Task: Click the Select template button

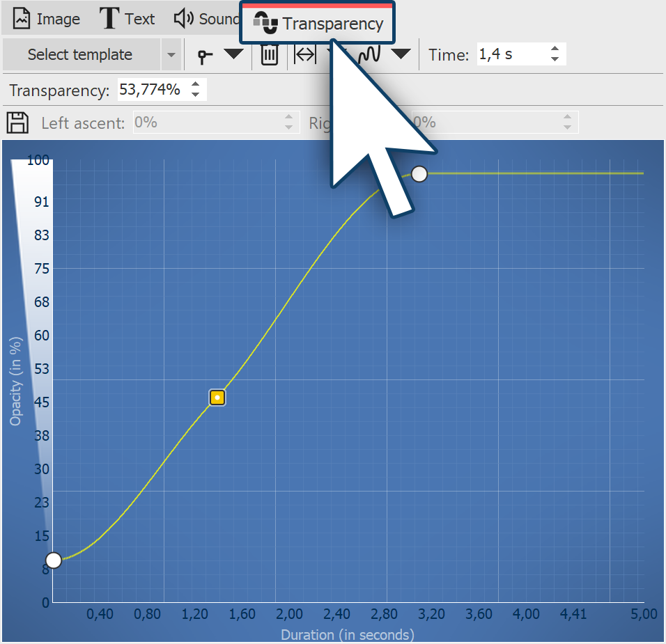Action: 80,54
